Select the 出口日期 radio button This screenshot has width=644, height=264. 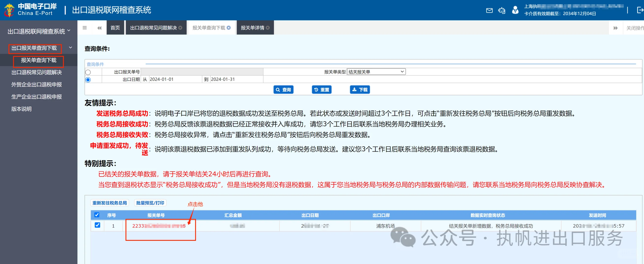click(x=88, y=79)
